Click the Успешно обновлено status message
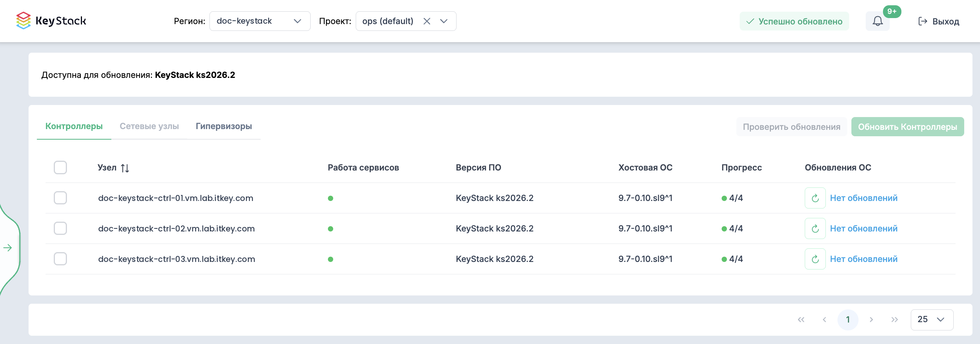Screen dimensions: 980x344 pyautogui.click(x=794, y=21)
